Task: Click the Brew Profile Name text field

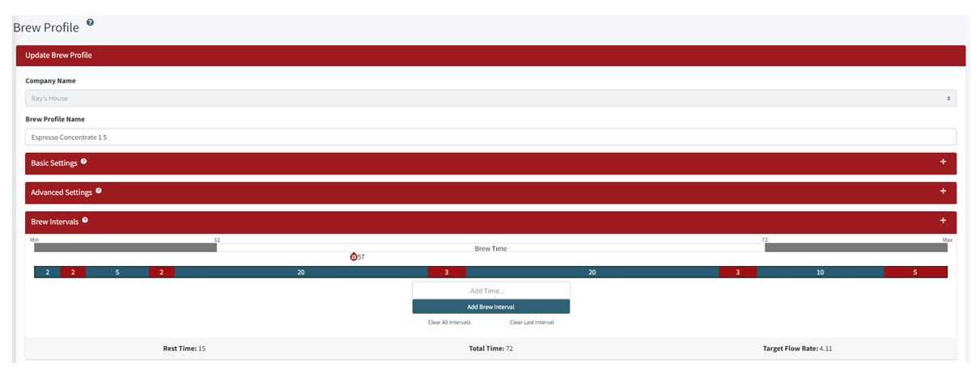Action: click(490, 138)
